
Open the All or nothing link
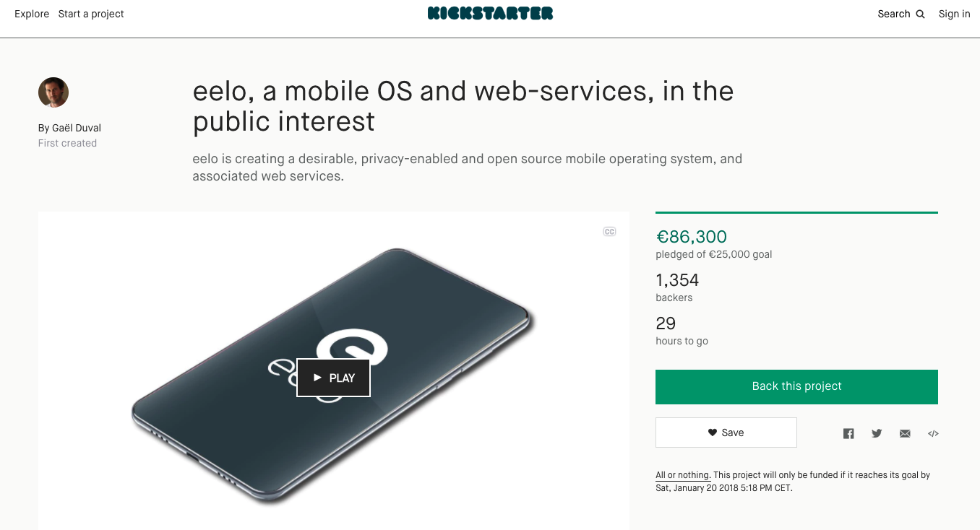point(683,475)
